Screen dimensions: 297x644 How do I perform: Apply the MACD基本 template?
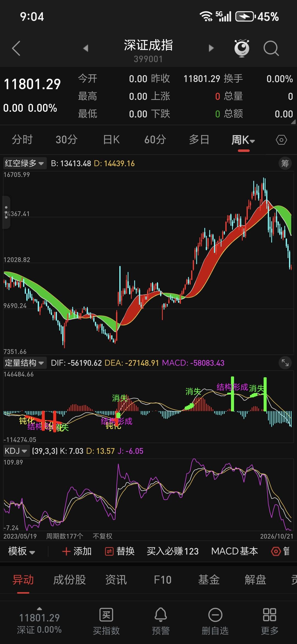235,551
